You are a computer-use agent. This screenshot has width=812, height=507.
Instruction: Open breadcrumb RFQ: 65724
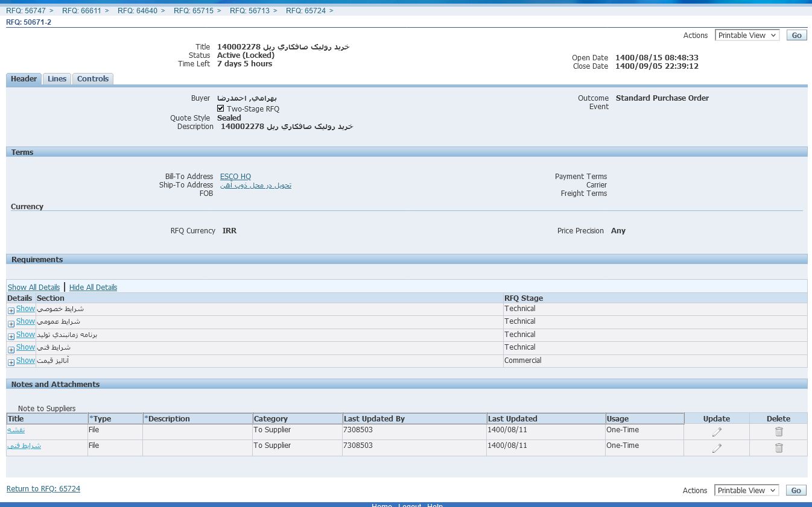coord(306,11)
